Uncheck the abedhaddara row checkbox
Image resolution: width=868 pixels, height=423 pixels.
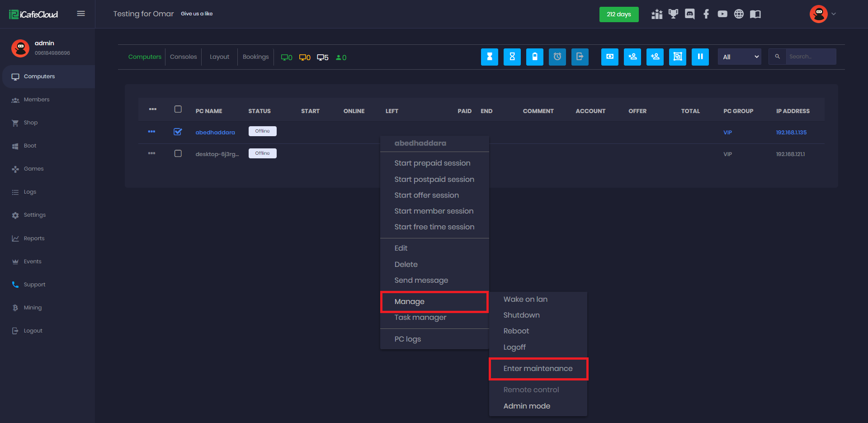click(x=178, y=132)
